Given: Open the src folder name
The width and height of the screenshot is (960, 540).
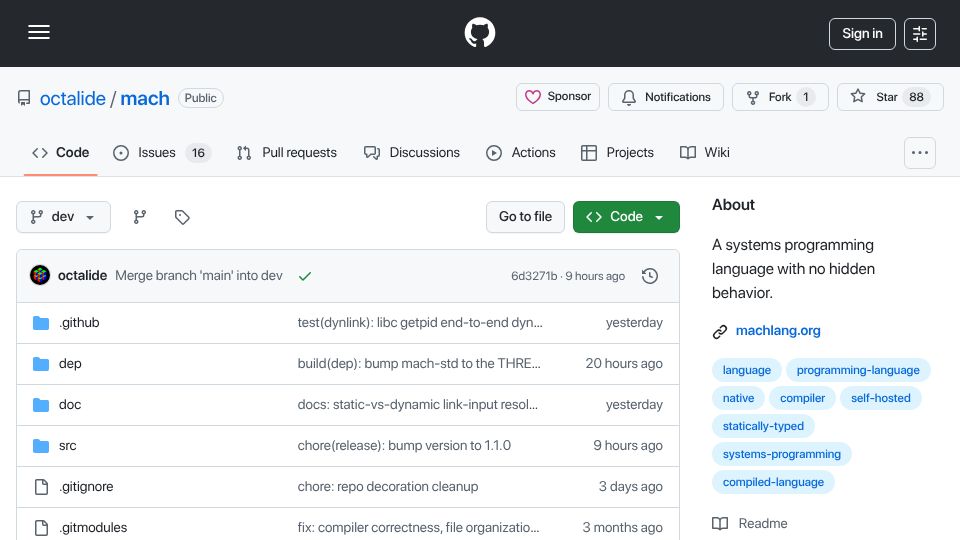Looking at the screenshot, I should click(67, 446).
